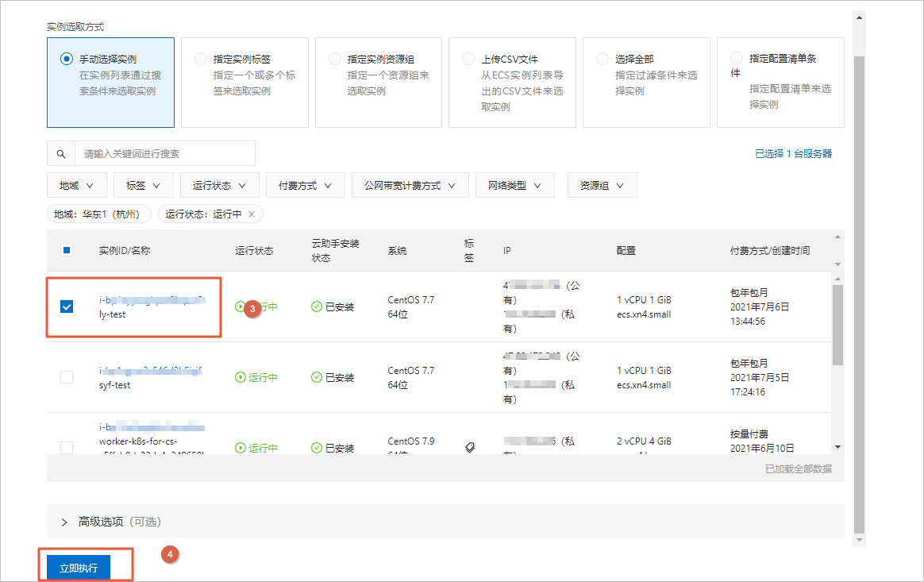Open the syf-test instance ID link

tap(150, 371)
